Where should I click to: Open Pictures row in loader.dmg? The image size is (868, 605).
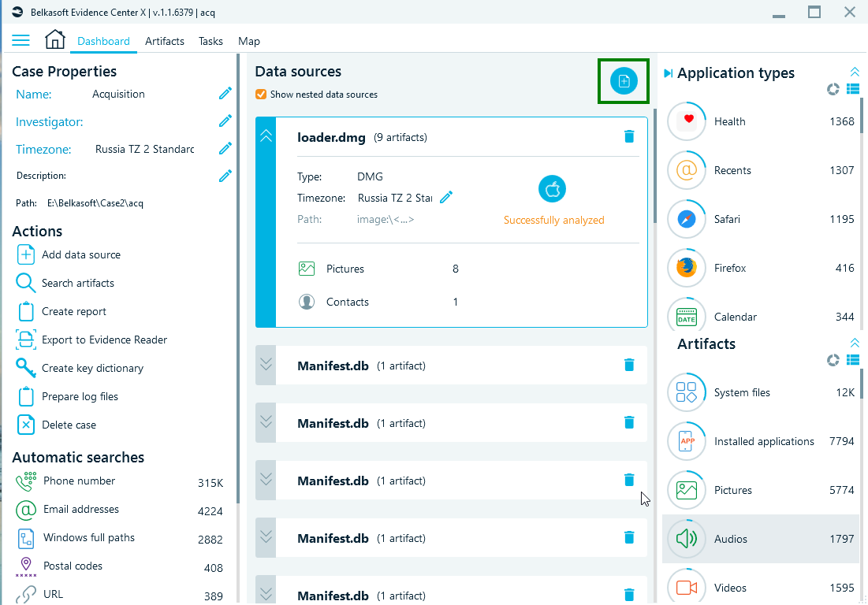[x=379, y=269]
